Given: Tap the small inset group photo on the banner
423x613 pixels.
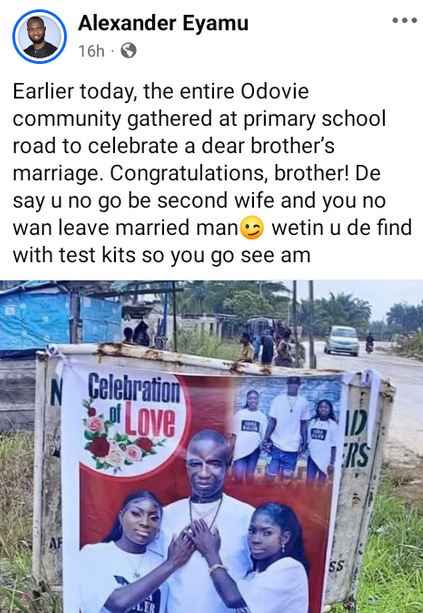Looking at the screenshot, I should tap(287, 429).
